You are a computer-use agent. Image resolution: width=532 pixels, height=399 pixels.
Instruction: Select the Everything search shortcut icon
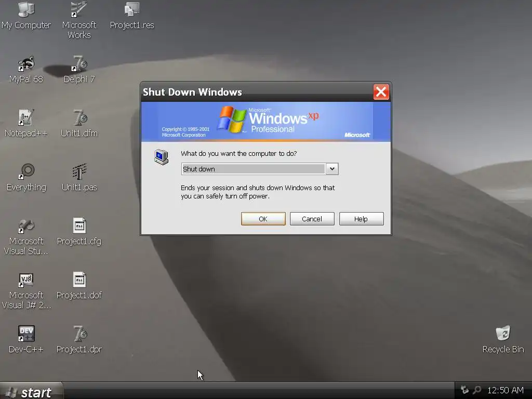(26, 171)
